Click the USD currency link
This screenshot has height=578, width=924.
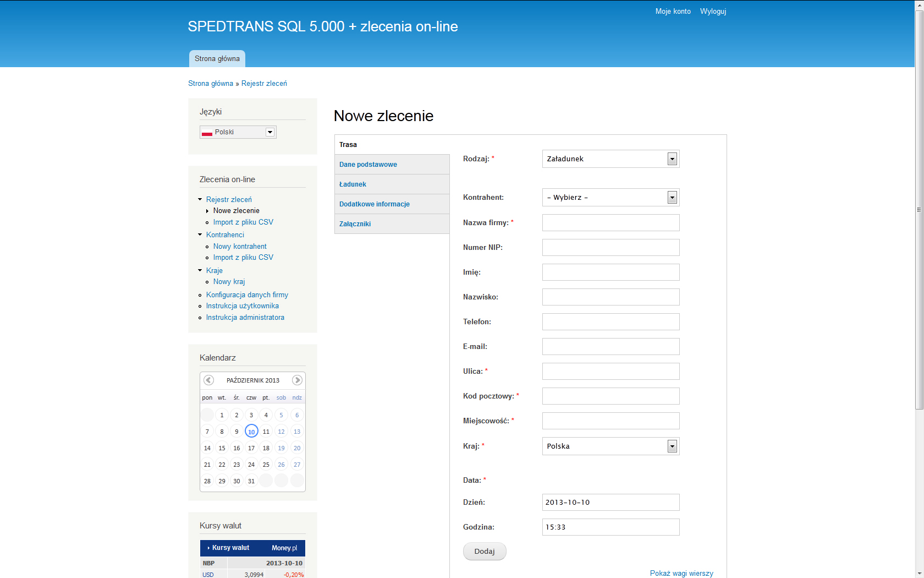[x=208, y=574]
